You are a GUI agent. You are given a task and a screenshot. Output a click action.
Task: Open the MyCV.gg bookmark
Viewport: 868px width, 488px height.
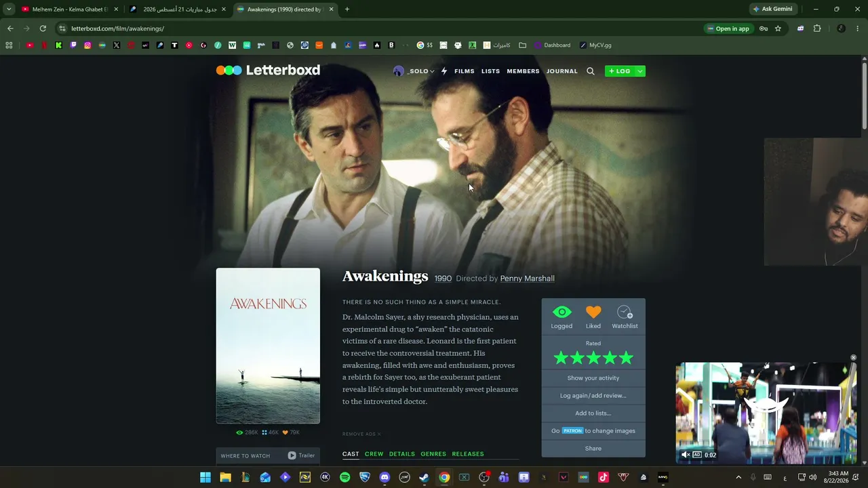coord(595,45)
